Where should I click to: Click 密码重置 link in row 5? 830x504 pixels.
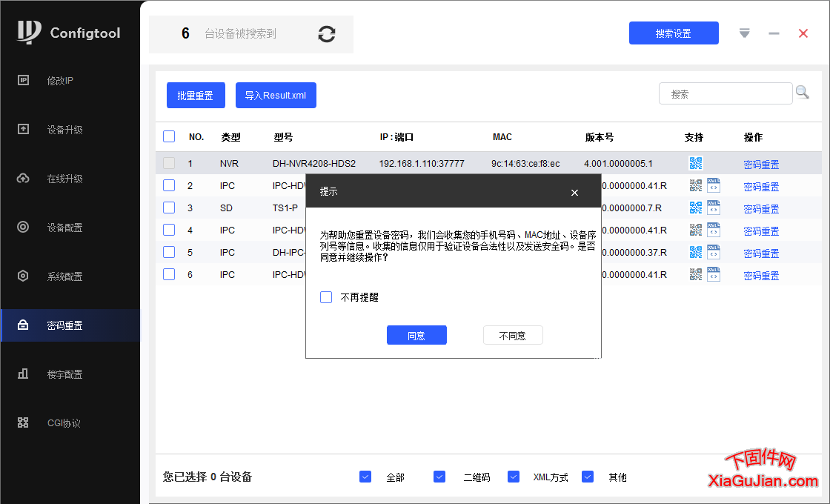click(761, 253)
